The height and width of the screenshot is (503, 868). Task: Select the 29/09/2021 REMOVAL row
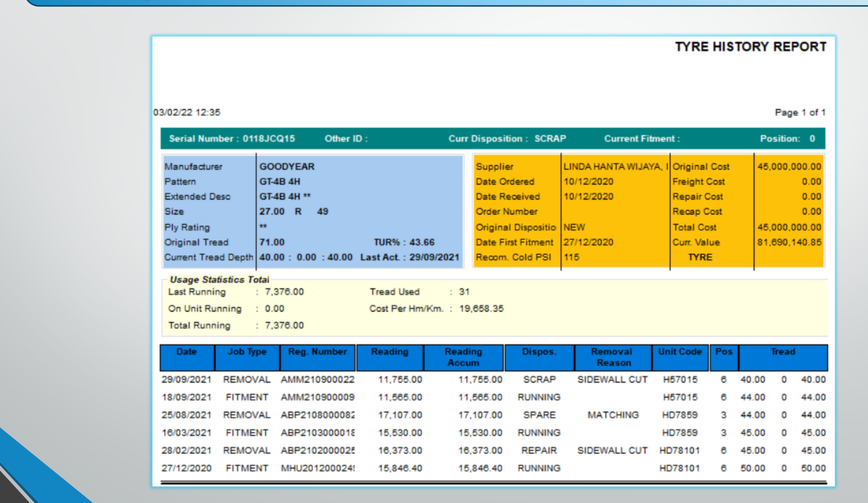pyautogui.click(x=493, y=380)
